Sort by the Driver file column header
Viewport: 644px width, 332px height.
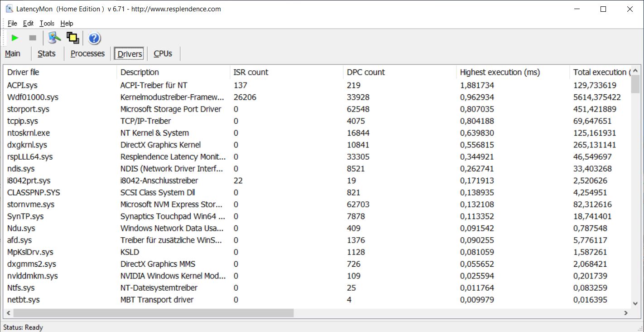click(x=60, y=72)
